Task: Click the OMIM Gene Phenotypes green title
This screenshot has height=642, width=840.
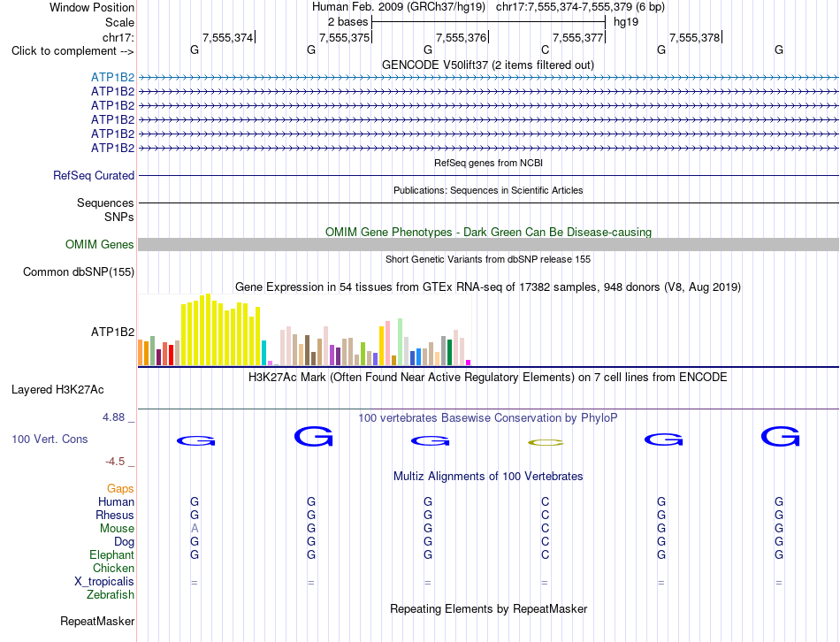Action: coord(488,232)
